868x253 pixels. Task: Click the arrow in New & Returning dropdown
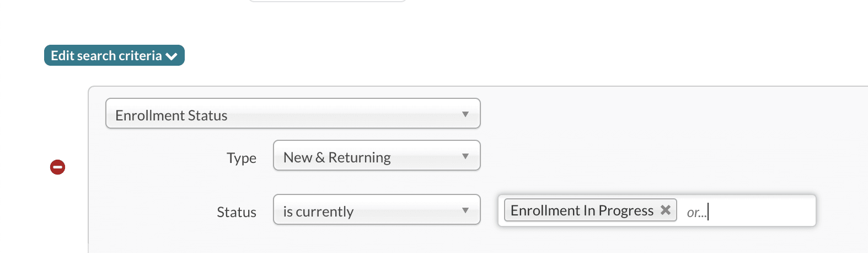point(465,156)
